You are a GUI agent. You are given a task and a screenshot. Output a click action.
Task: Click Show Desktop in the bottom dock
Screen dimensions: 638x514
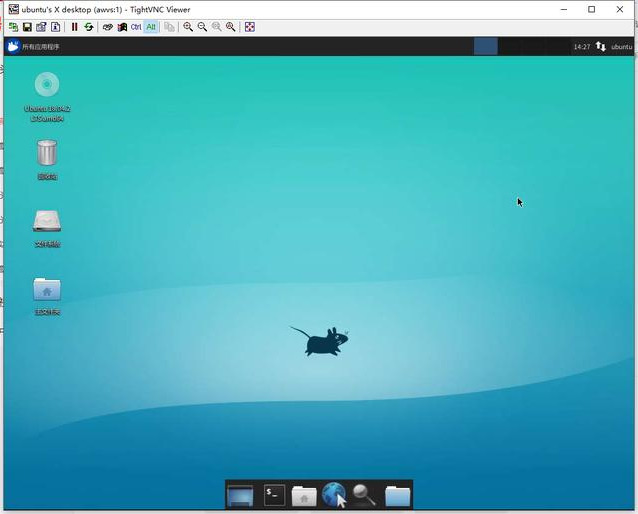(x=240, y=495)
